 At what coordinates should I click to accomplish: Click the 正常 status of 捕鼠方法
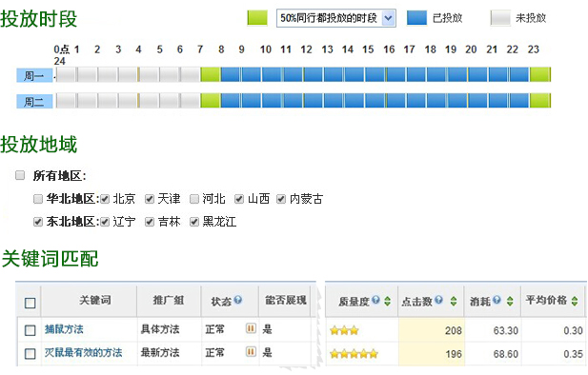[214, 329]
